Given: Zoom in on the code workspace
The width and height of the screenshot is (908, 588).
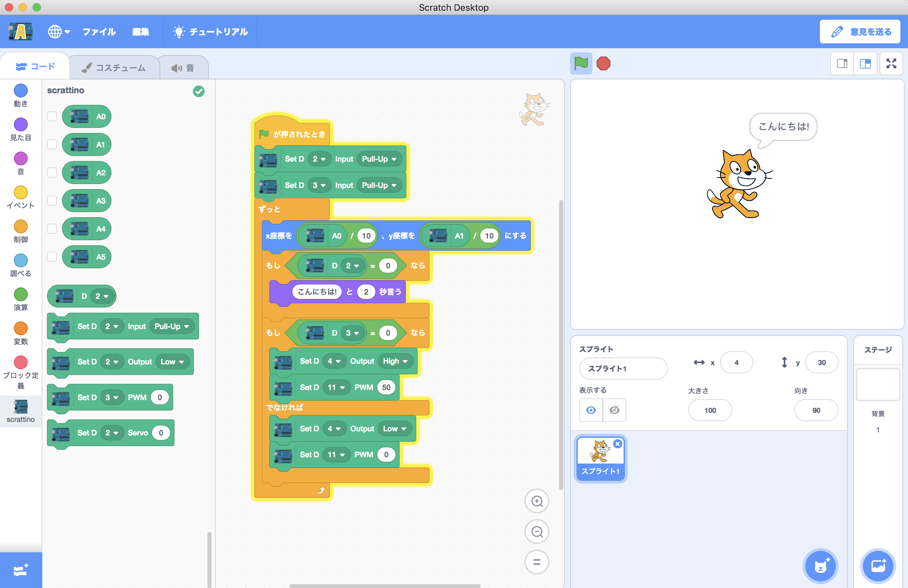Looking at the screenshot, I should pyautogui.click(x=537, y=501).
